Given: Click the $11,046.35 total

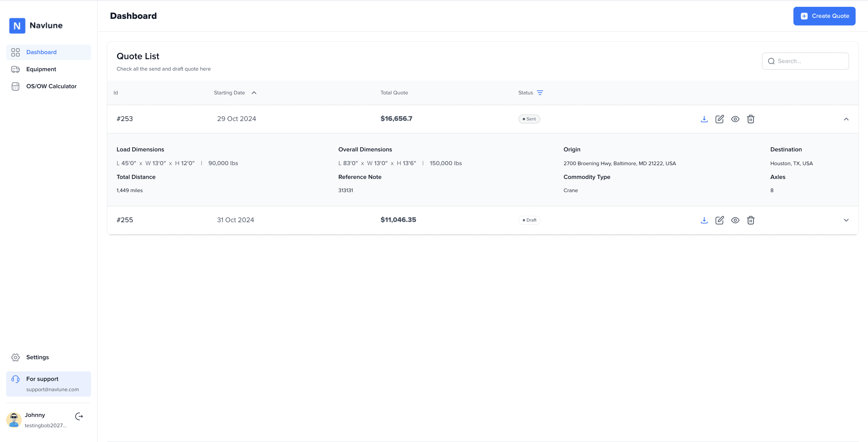Looking at the screenshot, I should [398, 220].
